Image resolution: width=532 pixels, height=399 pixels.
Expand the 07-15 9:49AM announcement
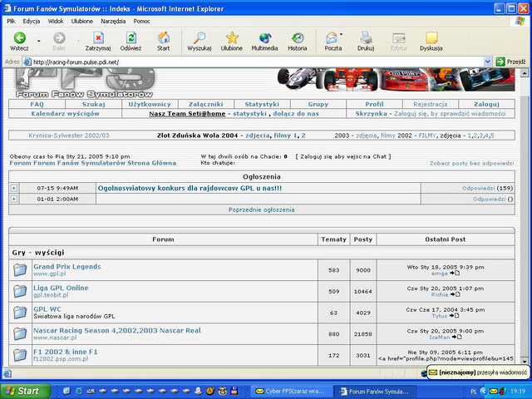pos(14,188)
